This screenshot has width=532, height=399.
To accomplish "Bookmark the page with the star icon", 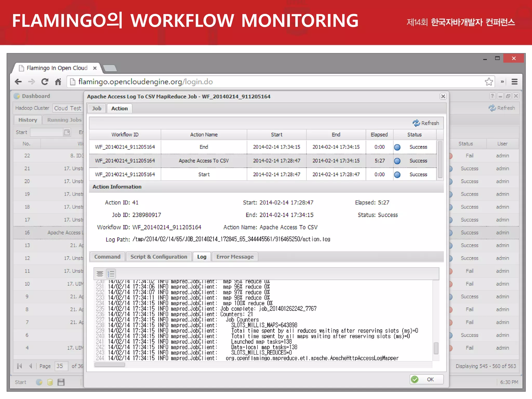I will pyautogui.click(x=489, y=82).
